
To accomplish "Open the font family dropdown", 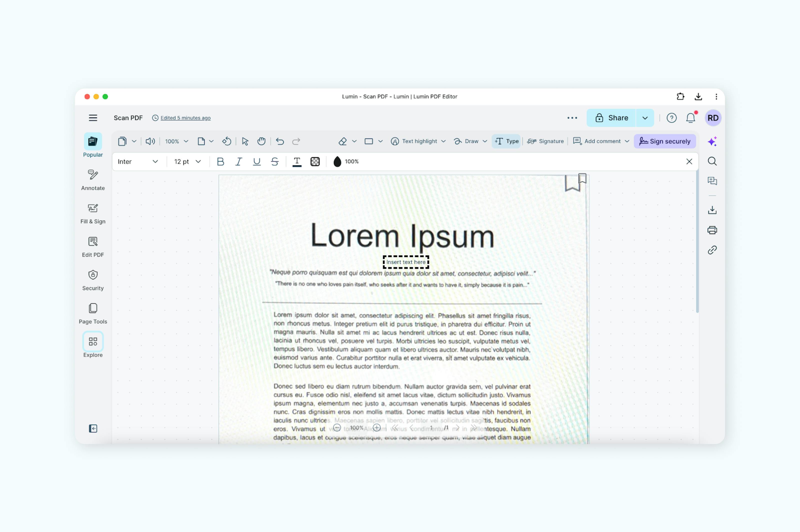I will point(137,162).
